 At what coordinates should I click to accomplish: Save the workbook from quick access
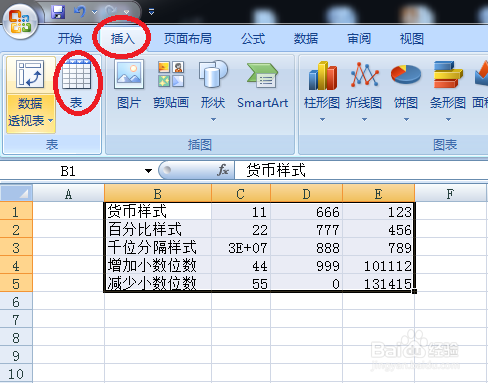pyautogui.click(x=58, y=12)
